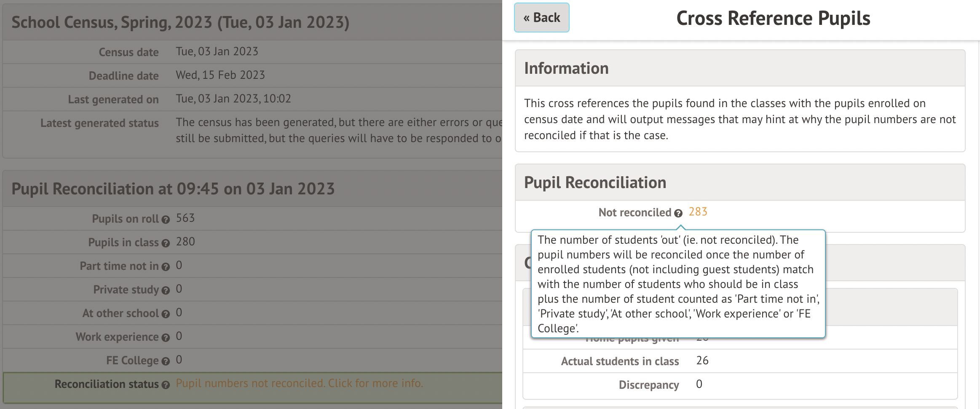The width and height of the screenshot is (980, 409).
Task: Click help icon beside Reconciliation status
Action: coord(166,385)
